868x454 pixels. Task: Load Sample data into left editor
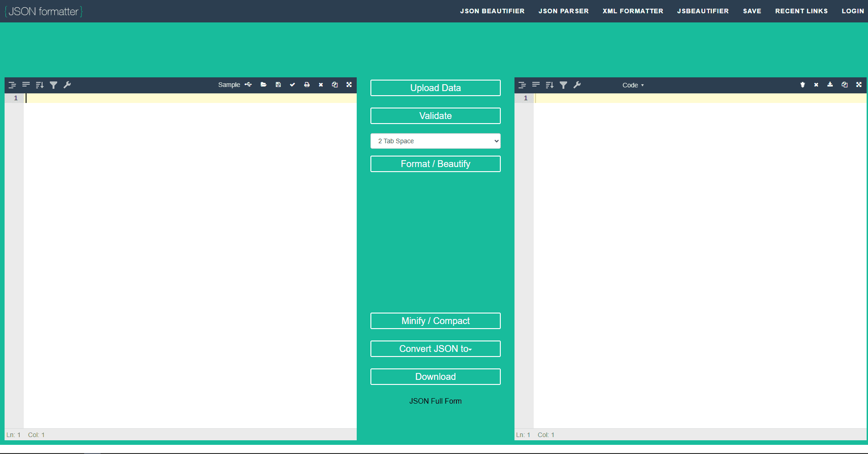tap(229, 85)
